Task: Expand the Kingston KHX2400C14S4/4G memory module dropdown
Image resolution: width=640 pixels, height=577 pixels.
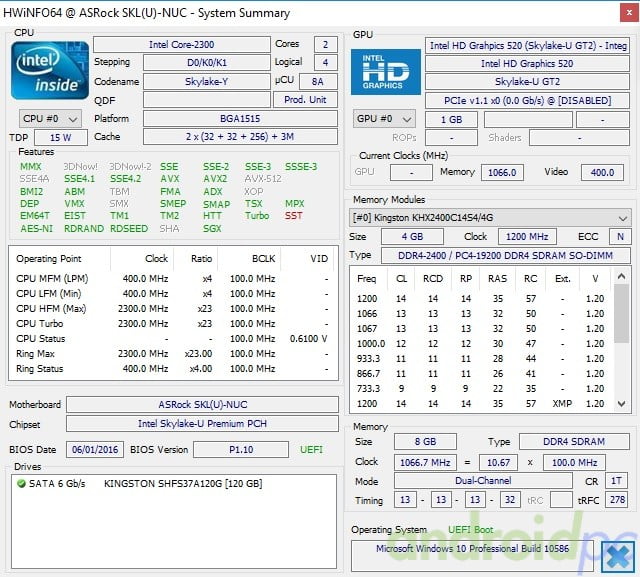Action: pyautogui.click(x=490, y=218)
